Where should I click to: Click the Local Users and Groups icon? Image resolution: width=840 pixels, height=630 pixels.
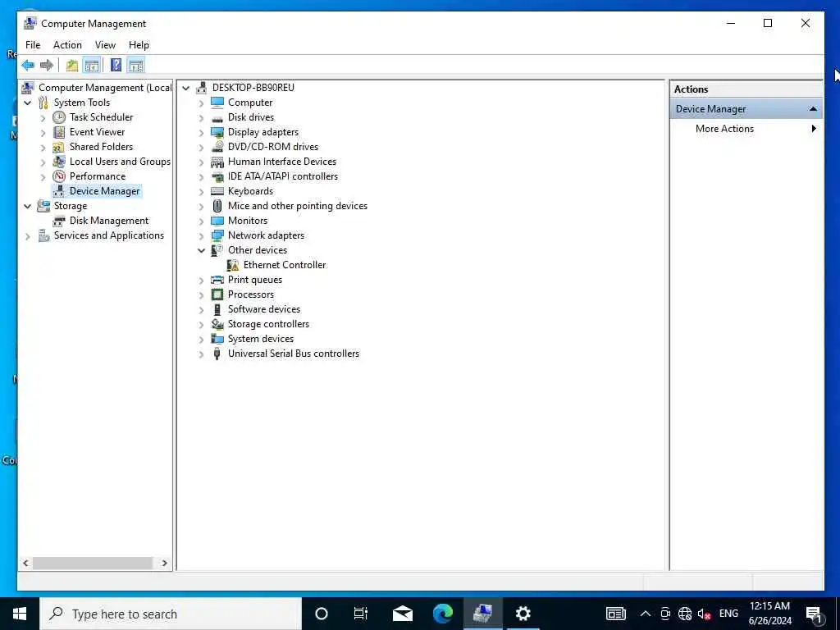point(59,162)
